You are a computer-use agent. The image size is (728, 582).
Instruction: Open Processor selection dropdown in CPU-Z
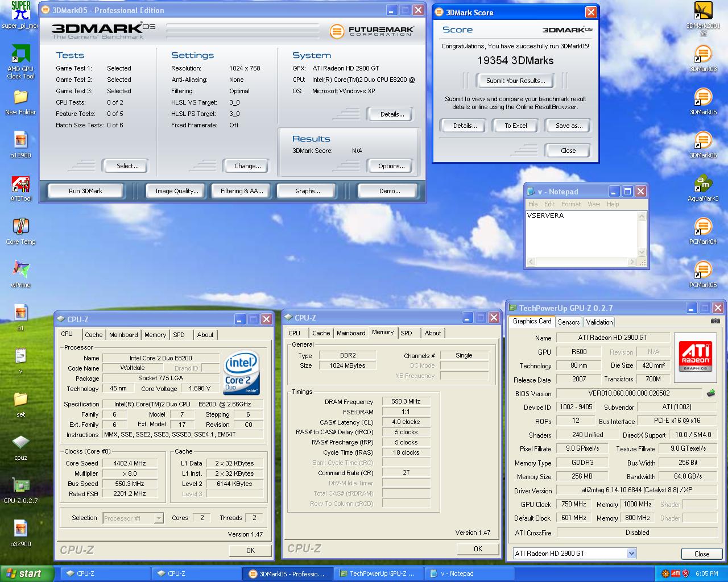click(x=159, y=518)
